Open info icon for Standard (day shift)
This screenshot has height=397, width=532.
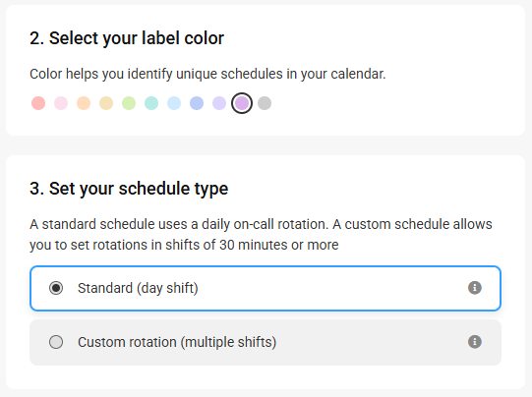coord(475,288)
